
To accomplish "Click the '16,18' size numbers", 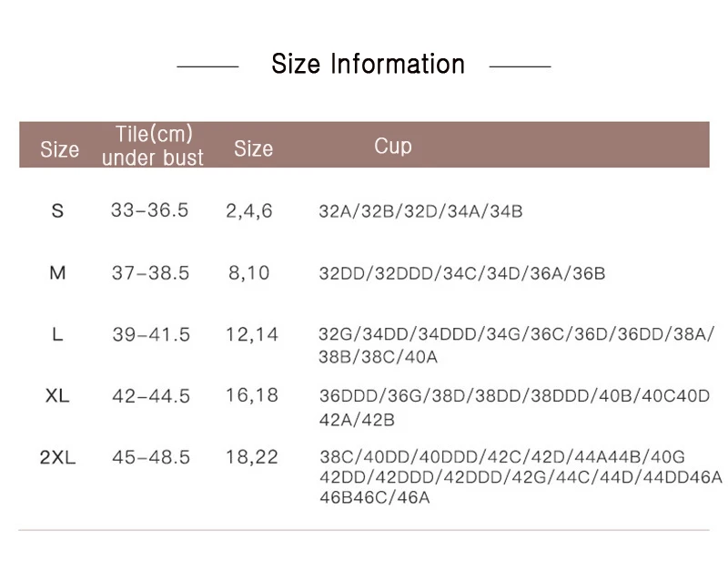I will point(251,395).
